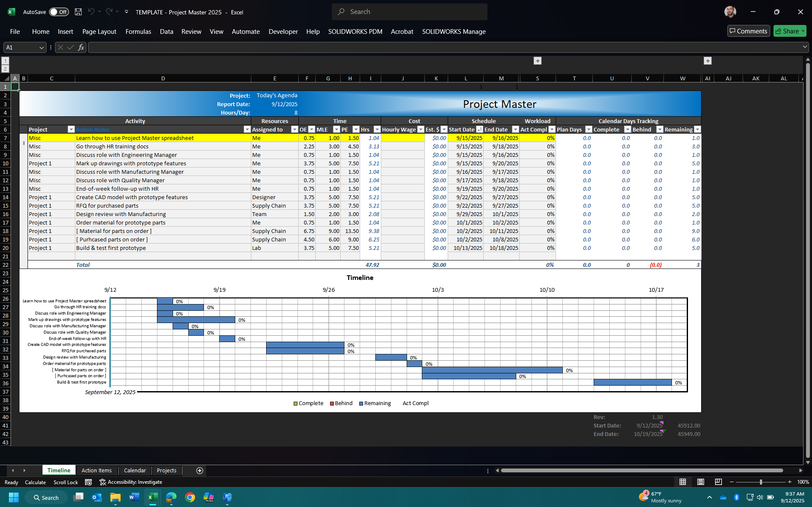This screenshot has width=812, height=507.
Task: Switch to Page Break Preview icon
Action: (718, 482)
